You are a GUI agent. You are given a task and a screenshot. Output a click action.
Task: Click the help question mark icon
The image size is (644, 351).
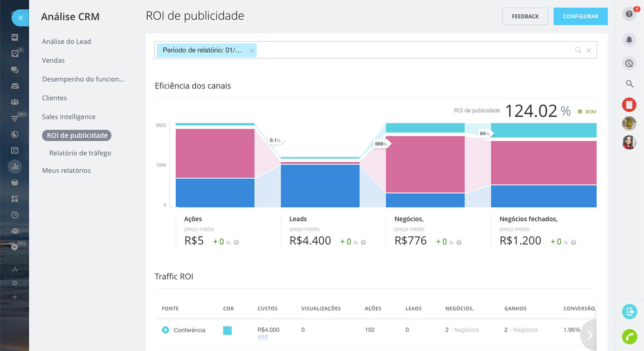coord(629,14)
